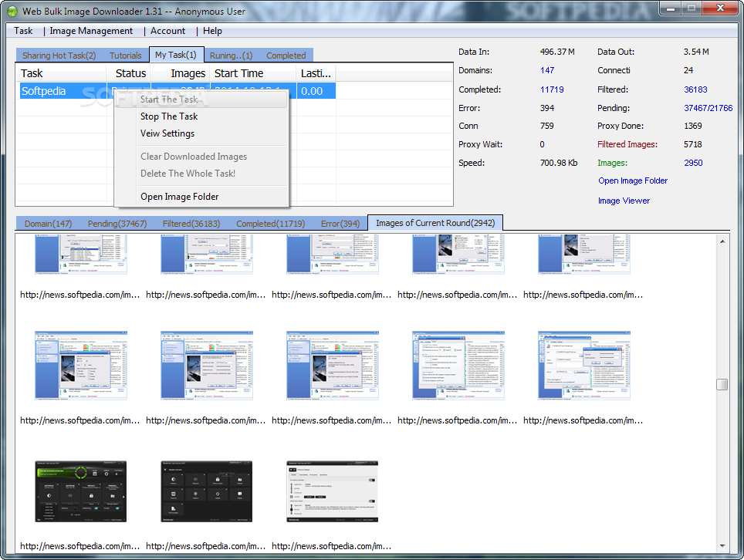Select the My Task(1) tab
This screenshot has width=744, height=560.
pyautogui.click(x=176, y=55)
